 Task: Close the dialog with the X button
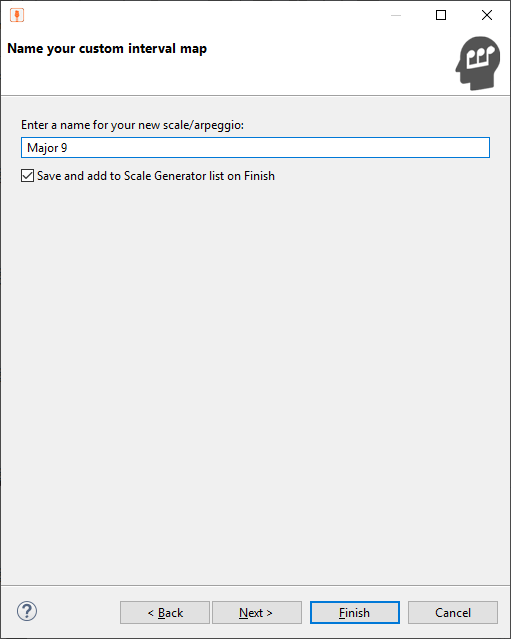(x=487, y=15)
